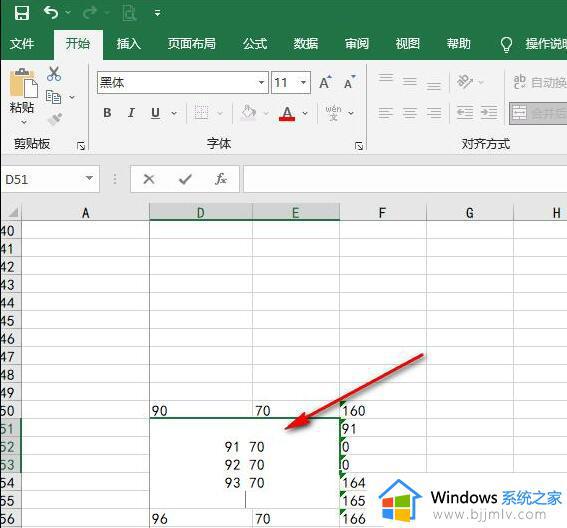Select column F header

click(x=383, y=213)
